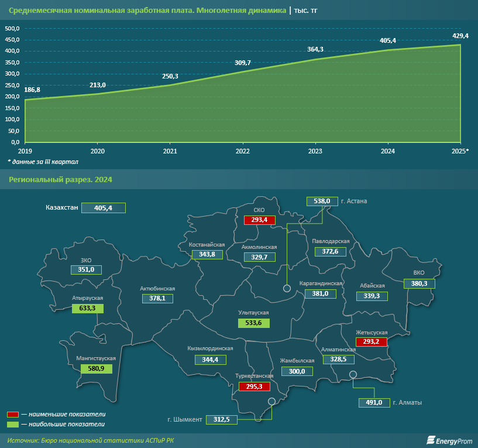
Task: Click the Kazakhstan total value 405,4 box
Action: (104, 207)
